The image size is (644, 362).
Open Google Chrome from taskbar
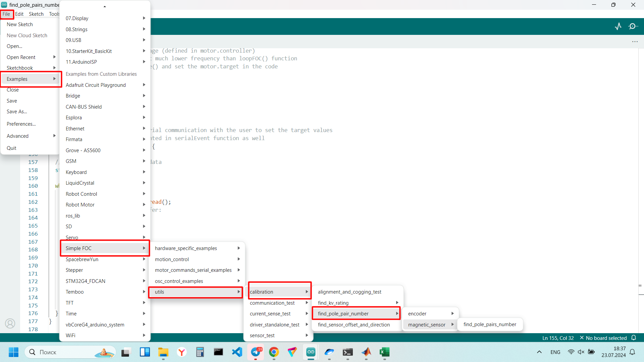pyautogui.click(x=274, y=352)
